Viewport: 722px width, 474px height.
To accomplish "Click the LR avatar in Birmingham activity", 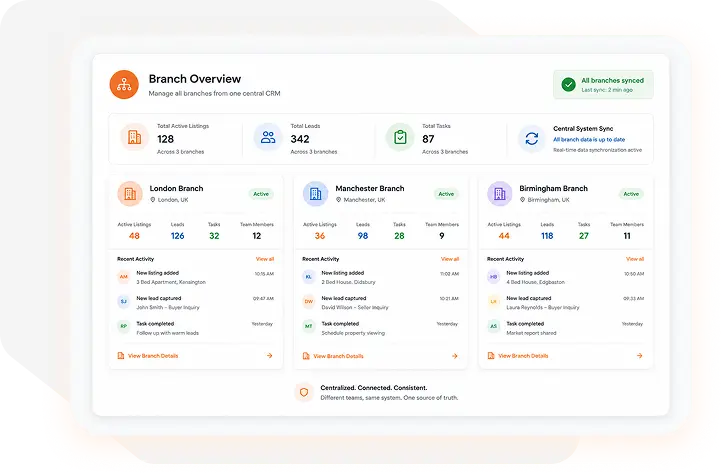I will coord(494,302).
